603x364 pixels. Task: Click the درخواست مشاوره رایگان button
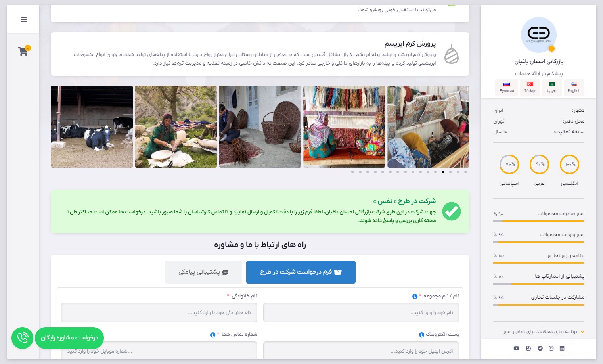click(69, 338)
